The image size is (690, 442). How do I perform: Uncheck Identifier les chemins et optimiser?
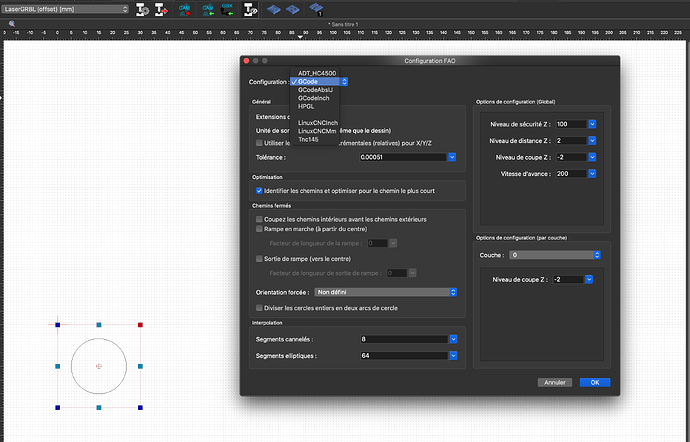259,191
